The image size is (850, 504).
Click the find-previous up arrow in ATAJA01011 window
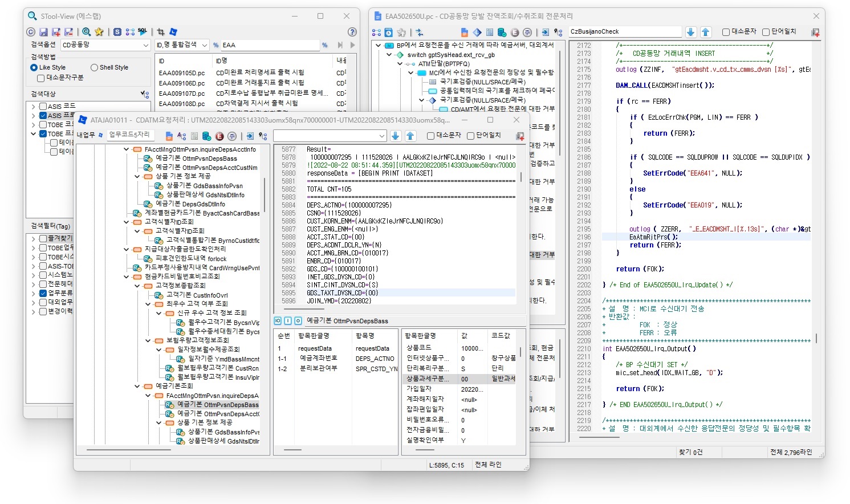pyautogui.click(x=410, y=136)
